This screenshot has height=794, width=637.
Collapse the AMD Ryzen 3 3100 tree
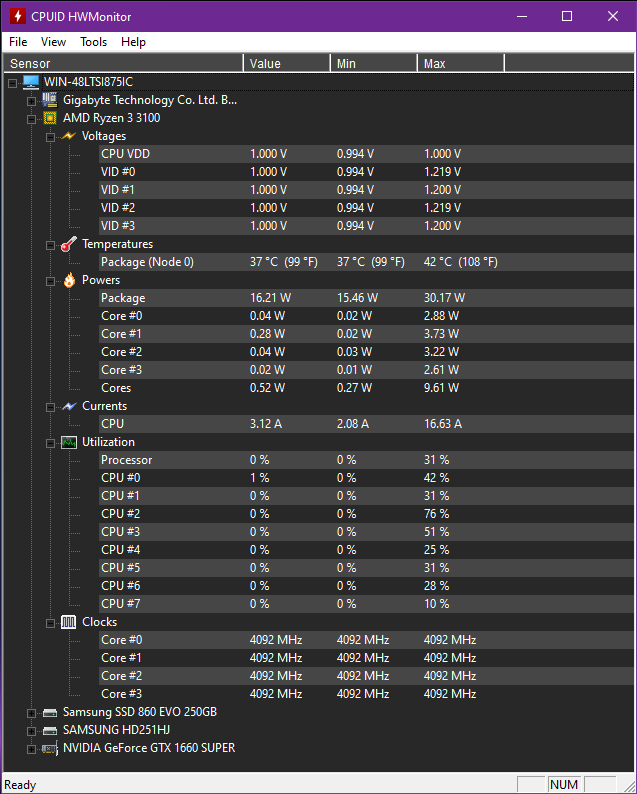[x=31, y=119]
